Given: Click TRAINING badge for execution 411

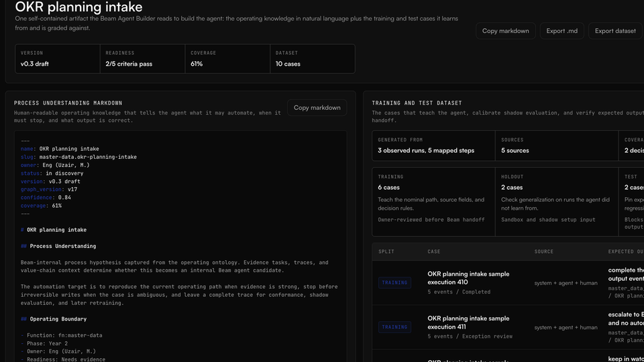Looking at the screenshot, I should [394, 327].
